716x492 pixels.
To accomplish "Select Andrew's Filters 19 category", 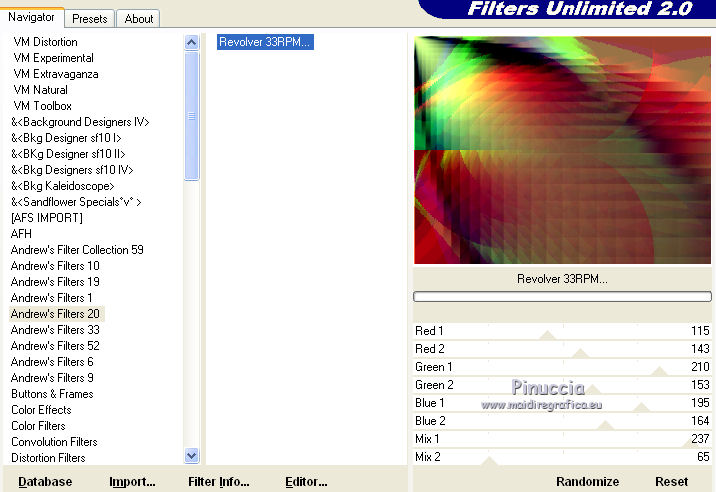I will tap(55, 282).
